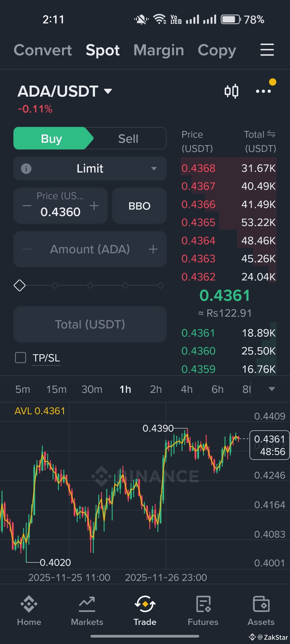Switch to the Sell side

[128, 138]
